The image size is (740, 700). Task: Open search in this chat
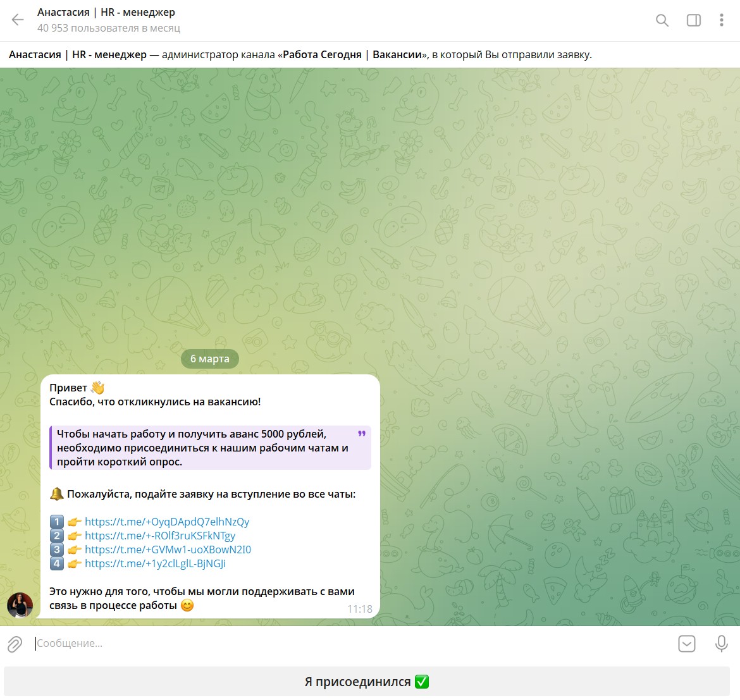click(x=662, y=20)
